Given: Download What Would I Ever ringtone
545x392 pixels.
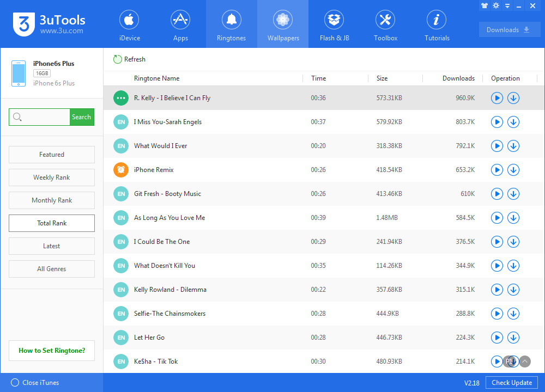Looking at the screenshot, I should pos(513,146).
